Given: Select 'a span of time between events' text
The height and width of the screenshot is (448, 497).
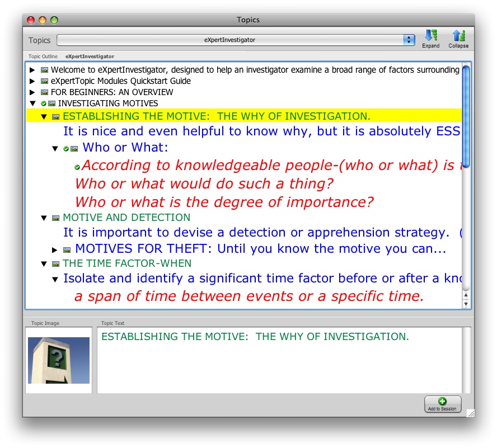Looking at the screenshot, I should coord(249,296).
